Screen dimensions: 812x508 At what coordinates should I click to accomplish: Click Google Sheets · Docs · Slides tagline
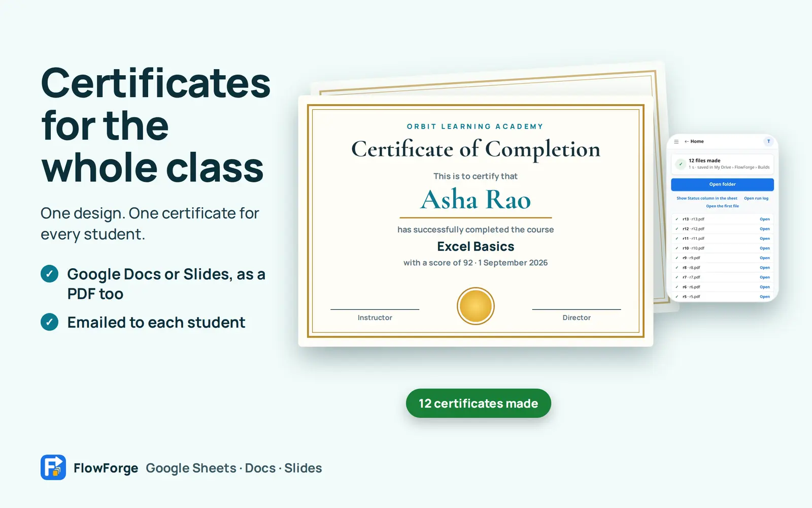tap(234, 468)
